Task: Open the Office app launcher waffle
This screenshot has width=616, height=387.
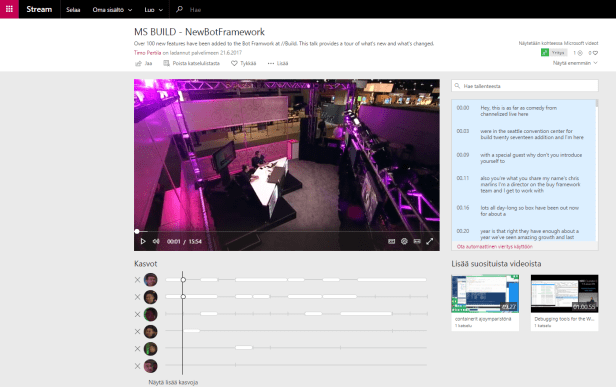Action: [x=9, y=9]
